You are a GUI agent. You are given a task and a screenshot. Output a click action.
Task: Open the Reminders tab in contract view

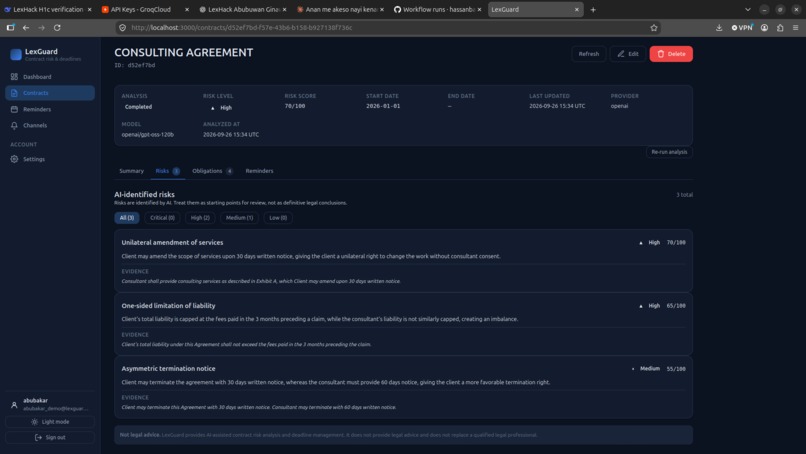259,171
